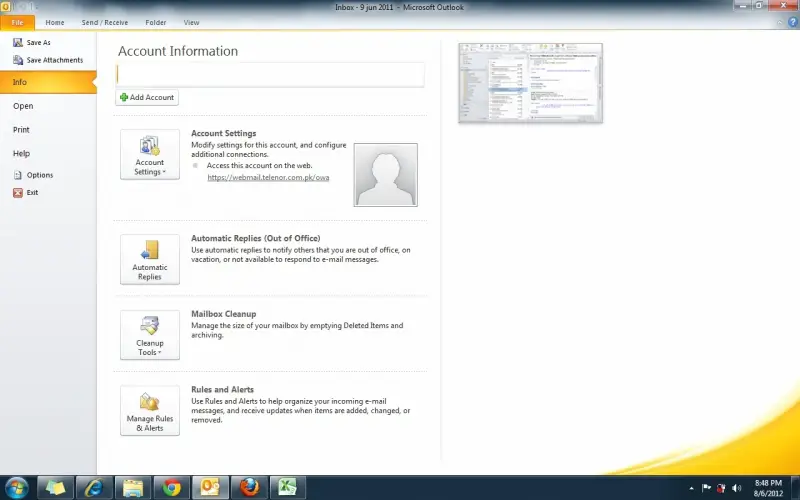Open the Send / Receive tab

pyautogui.click(x=103, y=22)
